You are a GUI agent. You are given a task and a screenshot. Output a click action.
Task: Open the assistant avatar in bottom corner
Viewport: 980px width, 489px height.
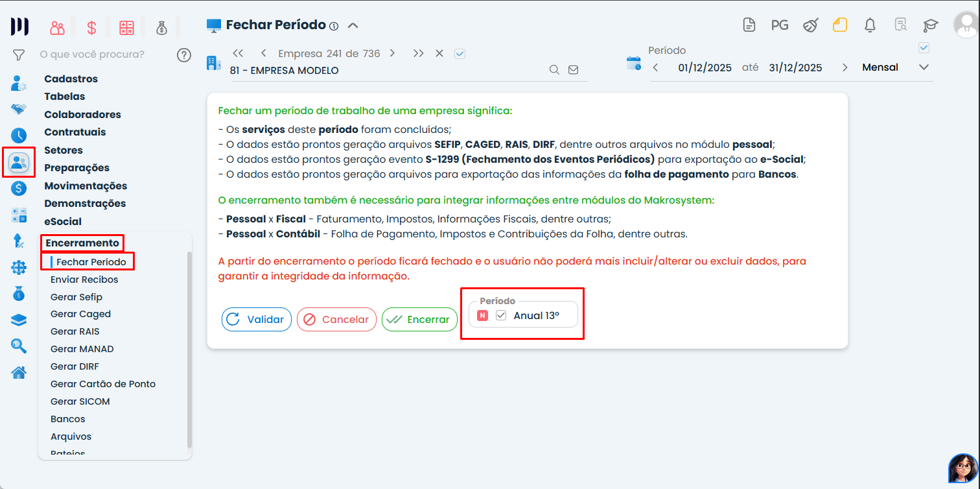[x=962, y=468]
